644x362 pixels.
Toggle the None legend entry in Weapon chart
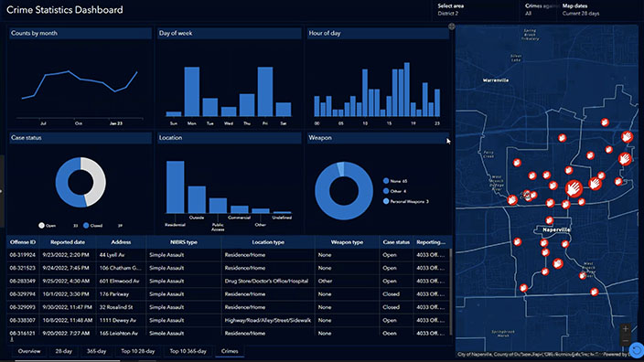(x=394, y=181)
